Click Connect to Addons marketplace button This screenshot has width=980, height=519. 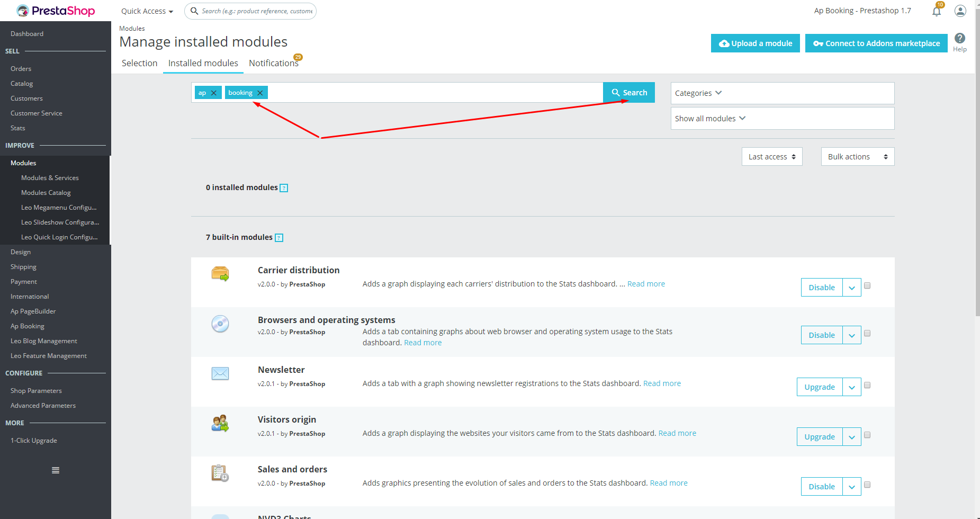tap(876, 43)
